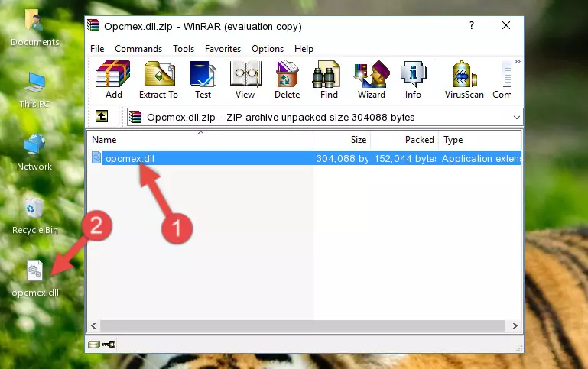Show archive Info
Image resolution: width=588 pixels, height=369 pixels.
(x=413, y=79)
